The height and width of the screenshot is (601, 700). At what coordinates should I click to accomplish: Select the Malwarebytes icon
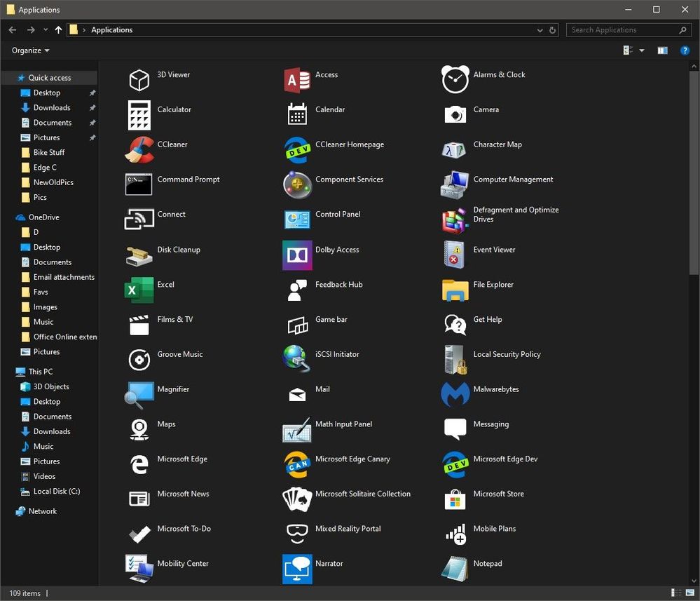tap(455, 394)
